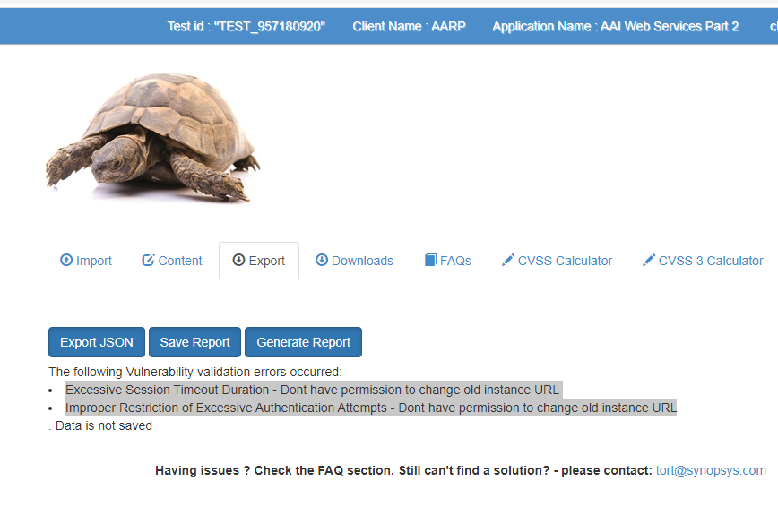Screen dimensions: 778x532
Task: Click the Application Name AAI Web Services text
Action: tap(615, 26)
